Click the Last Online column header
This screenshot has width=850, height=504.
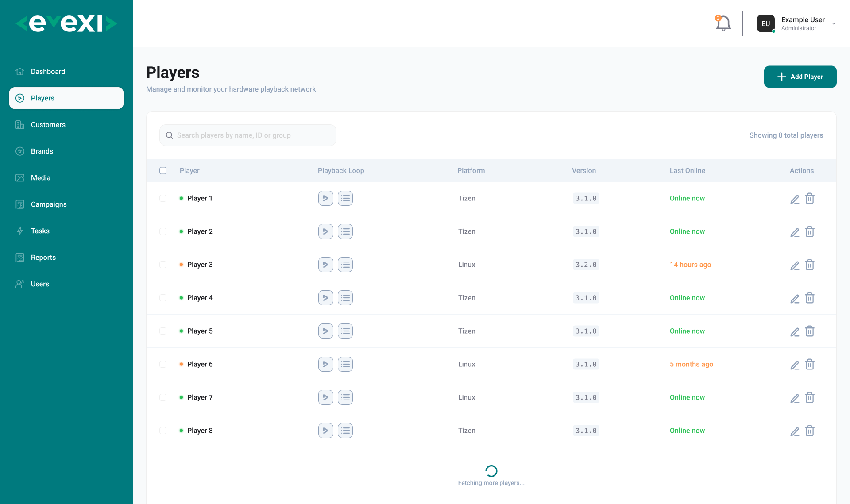point(688,171)
